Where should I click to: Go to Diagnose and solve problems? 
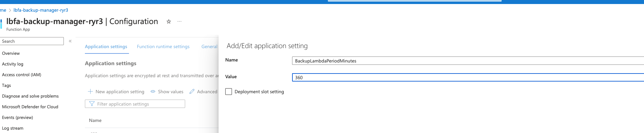click(x=30, y=96)
